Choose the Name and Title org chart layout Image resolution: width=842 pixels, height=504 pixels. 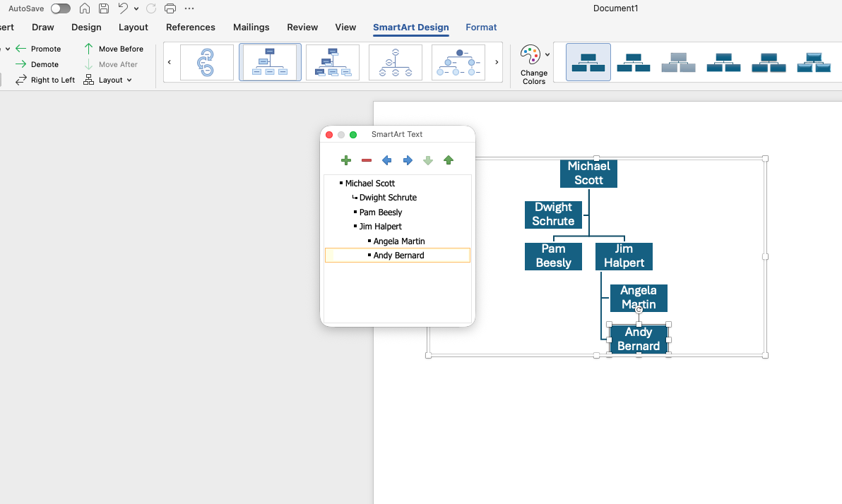pyautogui.click(x=333, y=62)
